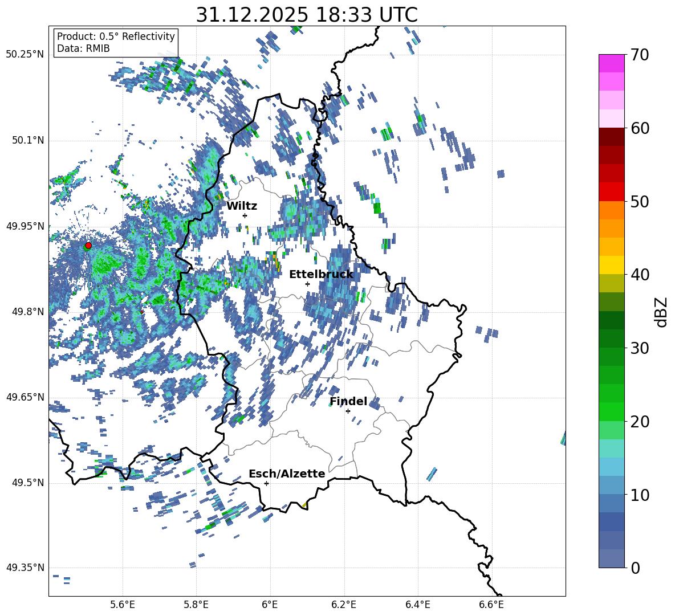This screenshot has width=675, height=616.
Task: Click the 49.35°N latitude label
Action: (25, 568)
